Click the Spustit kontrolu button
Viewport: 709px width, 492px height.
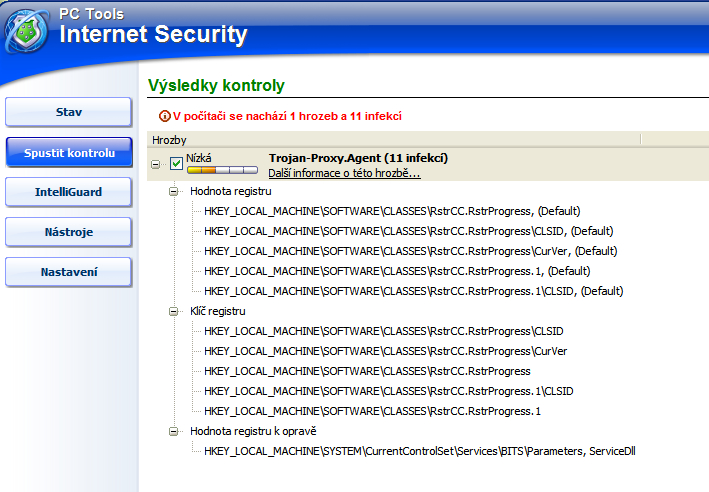[69, 153]
